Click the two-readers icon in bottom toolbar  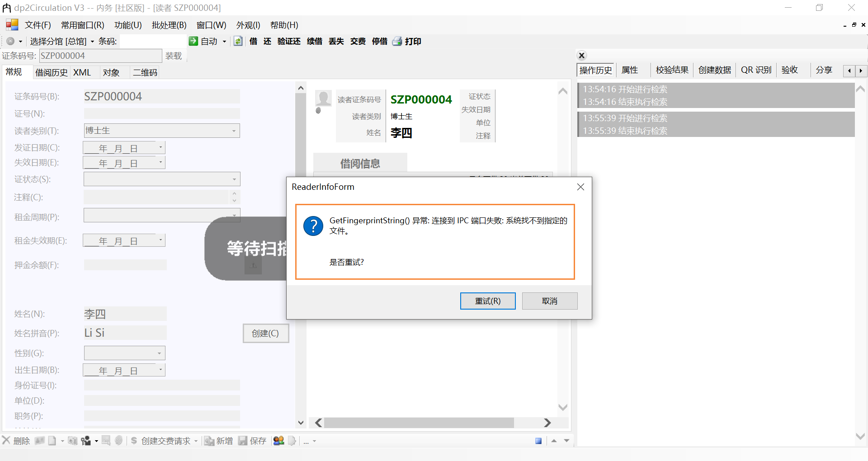coord(278,441)
